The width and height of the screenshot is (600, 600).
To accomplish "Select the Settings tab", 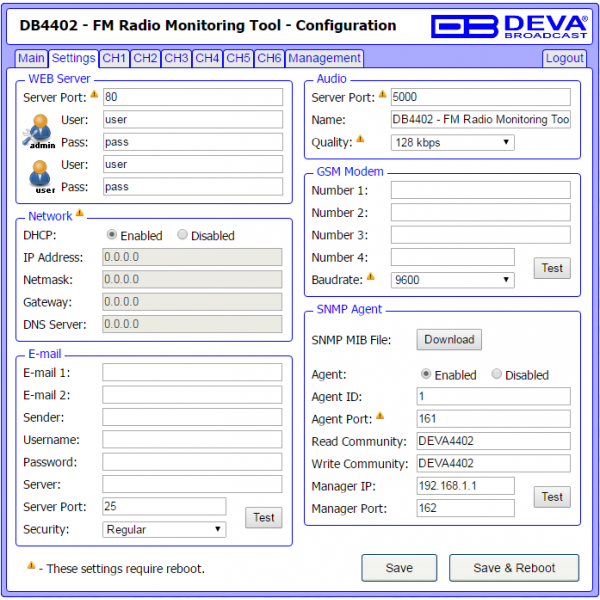I will click(73, 58).
